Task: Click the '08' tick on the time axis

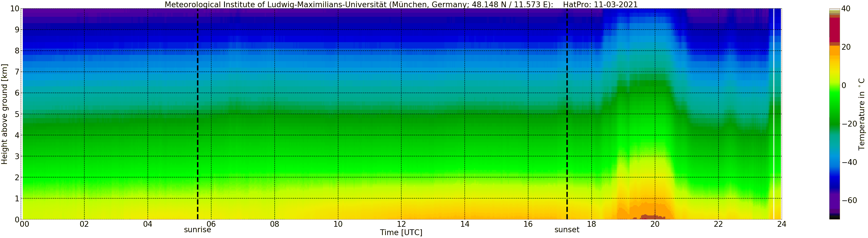Action: pos(275,224)
